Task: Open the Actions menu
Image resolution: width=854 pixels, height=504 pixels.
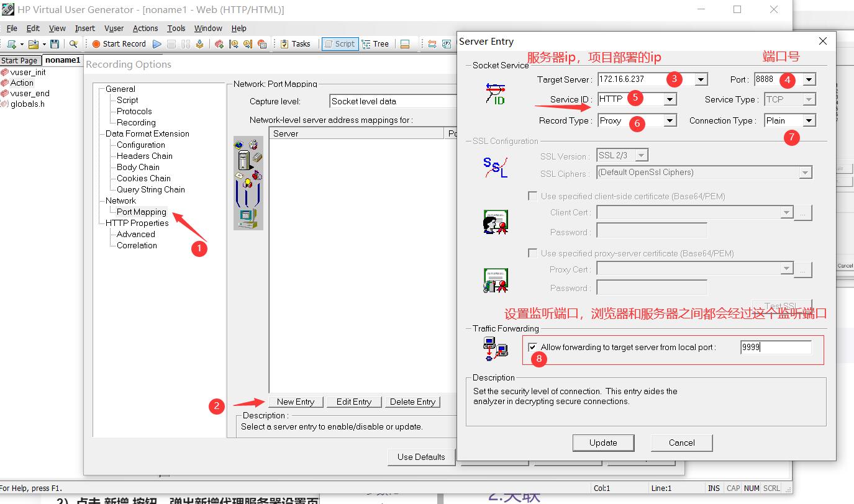Action: click(145, 28)
